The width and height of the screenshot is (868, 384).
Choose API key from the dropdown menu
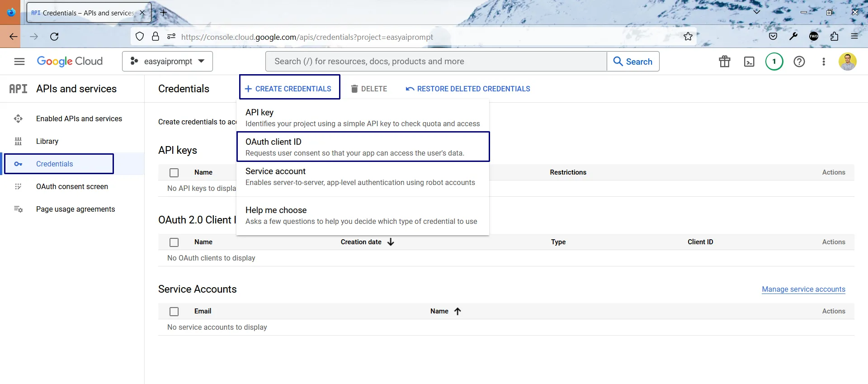pos(363,118)
